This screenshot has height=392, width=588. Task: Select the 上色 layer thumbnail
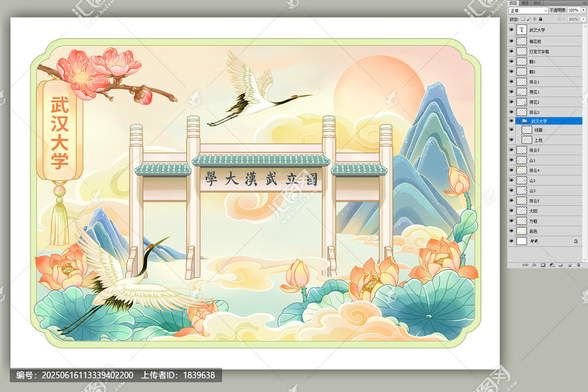click(x=527, y=140)
